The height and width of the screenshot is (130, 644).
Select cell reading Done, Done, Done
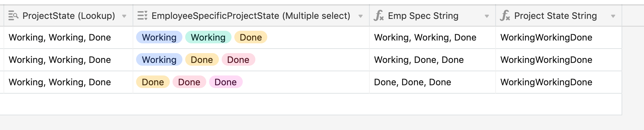(x=432, y=82)
